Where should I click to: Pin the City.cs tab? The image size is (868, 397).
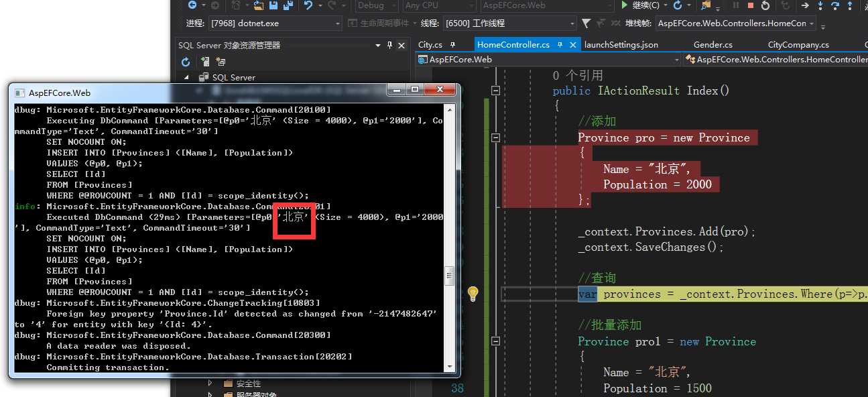point(453,45)
